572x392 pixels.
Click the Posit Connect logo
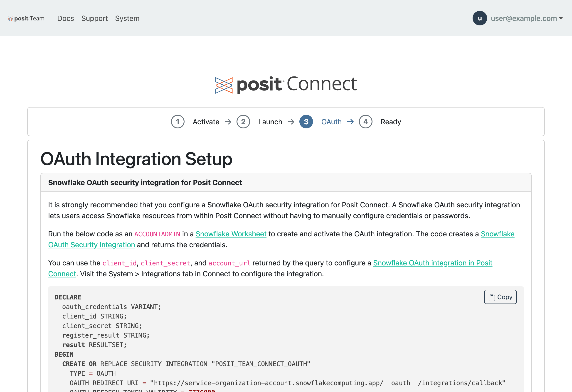click(286, 85)
